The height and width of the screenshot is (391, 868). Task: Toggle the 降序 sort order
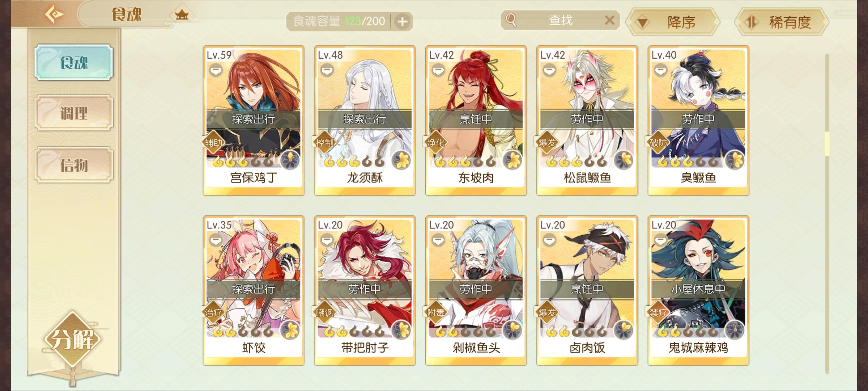pyautogui.click(x=673, y=22)
